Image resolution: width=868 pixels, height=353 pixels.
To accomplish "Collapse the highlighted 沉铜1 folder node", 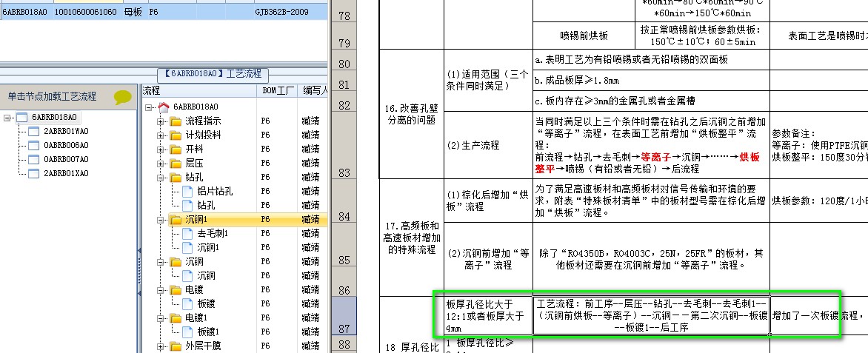I will pos(161,220).
